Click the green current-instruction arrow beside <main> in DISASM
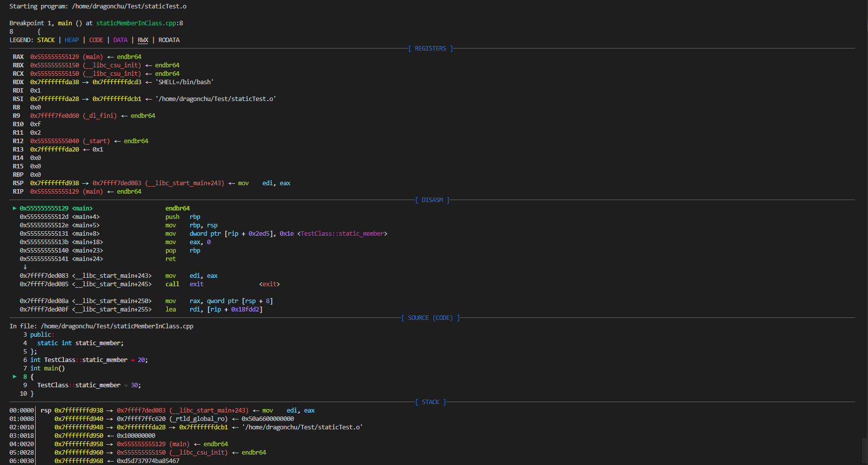Screen dimensions: 868x465 pyautogui.click(x=15, y=208)
